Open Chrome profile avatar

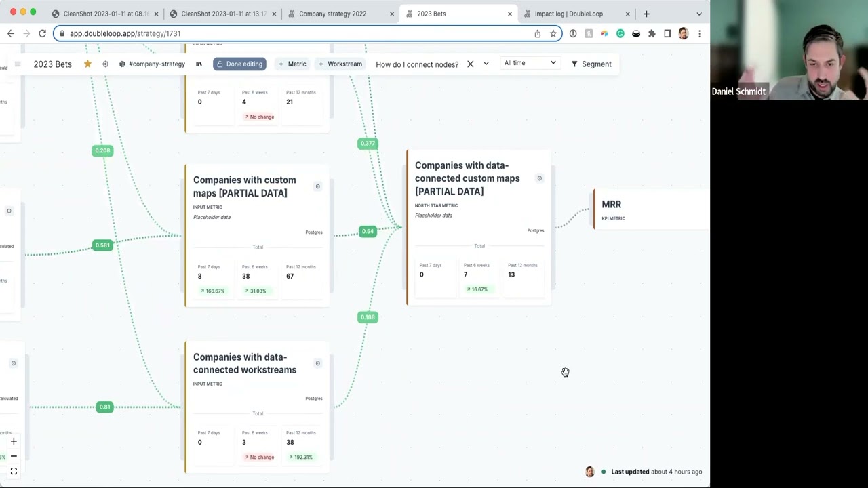pos(684,33)
